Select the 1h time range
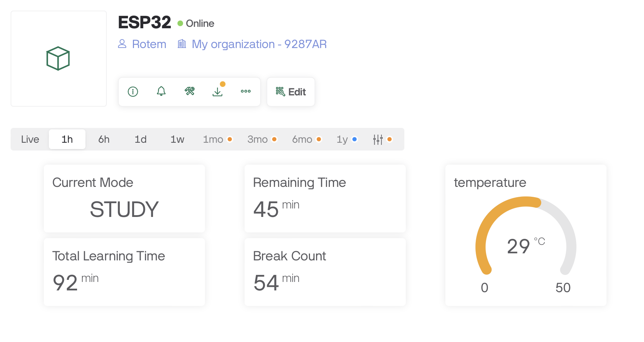 (x=67, y=139)
